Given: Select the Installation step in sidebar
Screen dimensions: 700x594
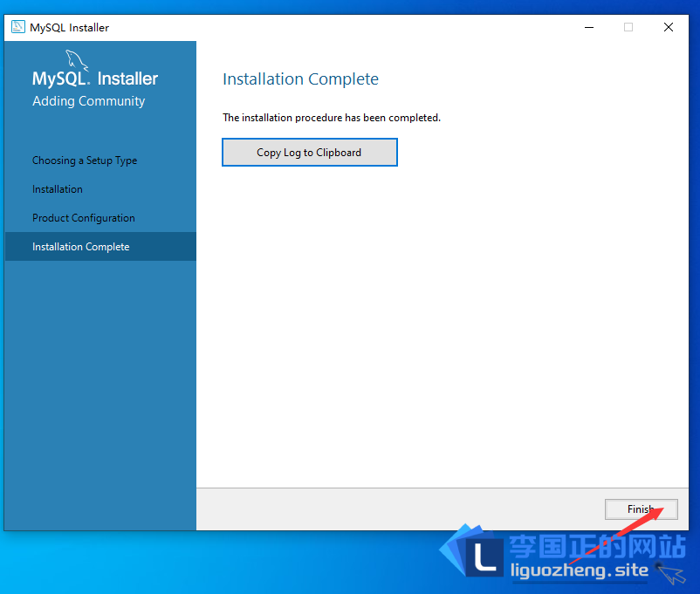Looking at the screenshot, I should (57, 189).
